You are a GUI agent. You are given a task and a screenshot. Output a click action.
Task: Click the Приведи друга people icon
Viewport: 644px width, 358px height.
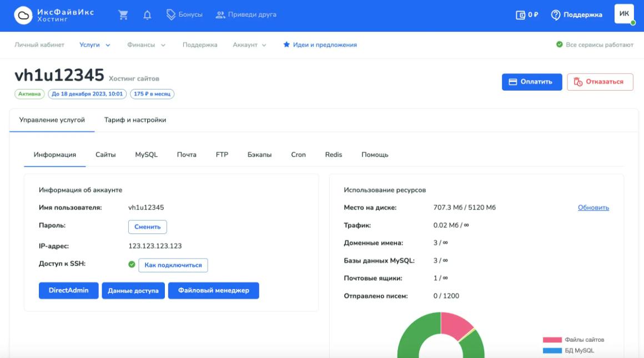click(x=220, y=15)
